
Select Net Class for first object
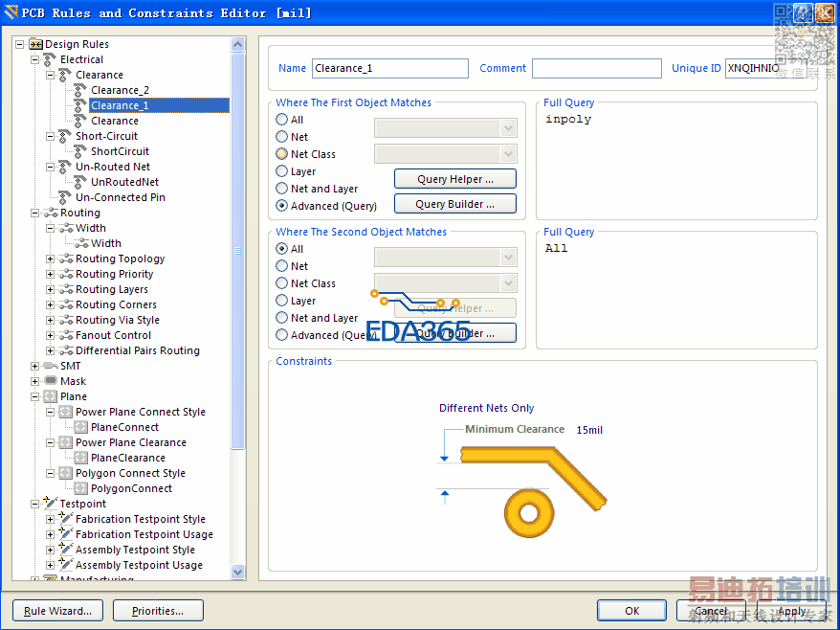pyautogui.click(x=282, y=154)
